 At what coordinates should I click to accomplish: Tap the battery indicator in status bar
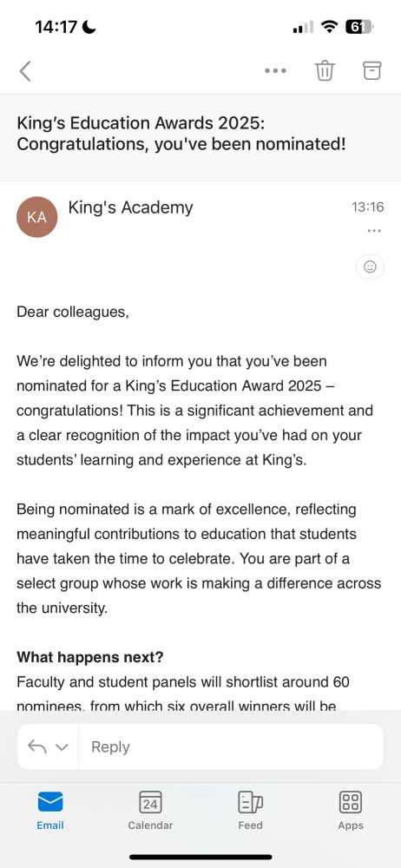point(359,26)
